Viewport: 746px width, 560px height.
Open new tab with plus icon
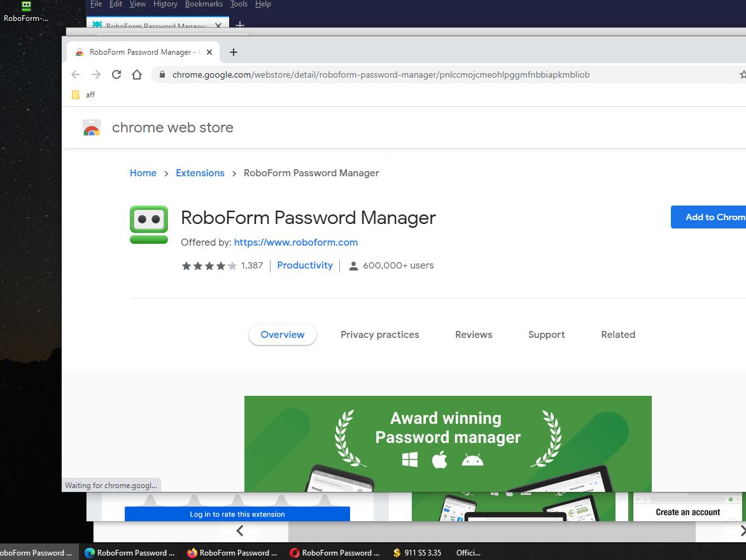pyautogui.click(x=234, y=52)
